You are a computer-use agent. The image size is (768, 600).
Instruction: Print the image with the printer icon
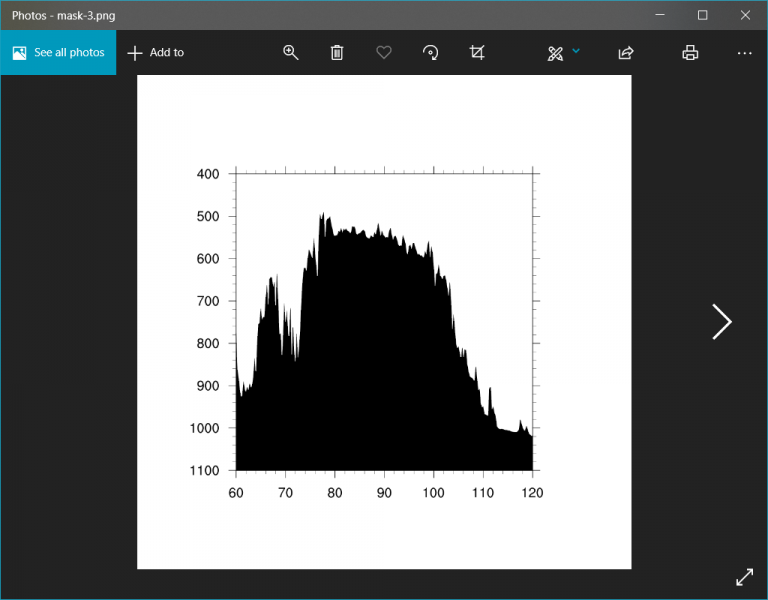[x=690, y=53]
